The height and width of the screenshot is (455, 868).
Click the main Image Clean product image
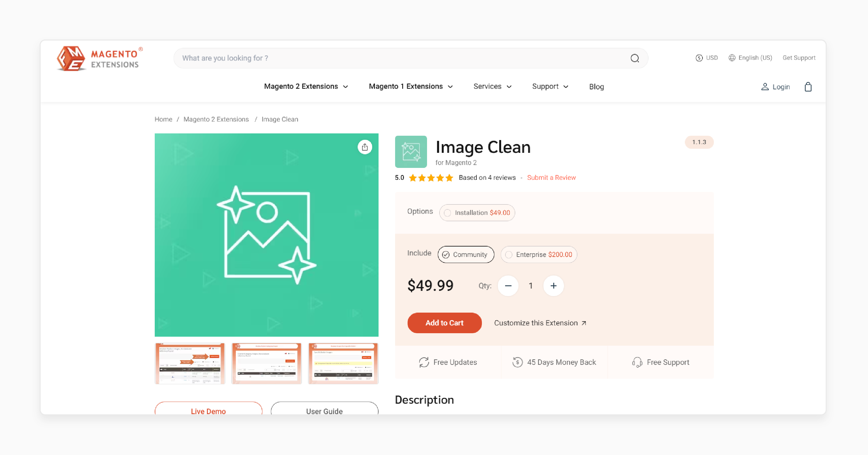266,235
